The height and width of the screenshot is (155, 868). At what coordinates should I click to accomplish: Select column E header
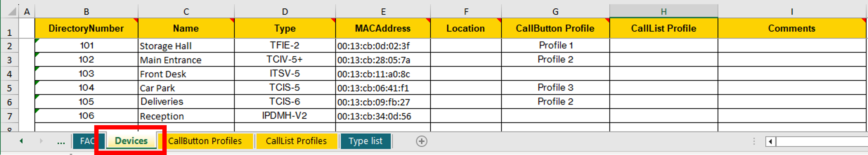point(383,12)
